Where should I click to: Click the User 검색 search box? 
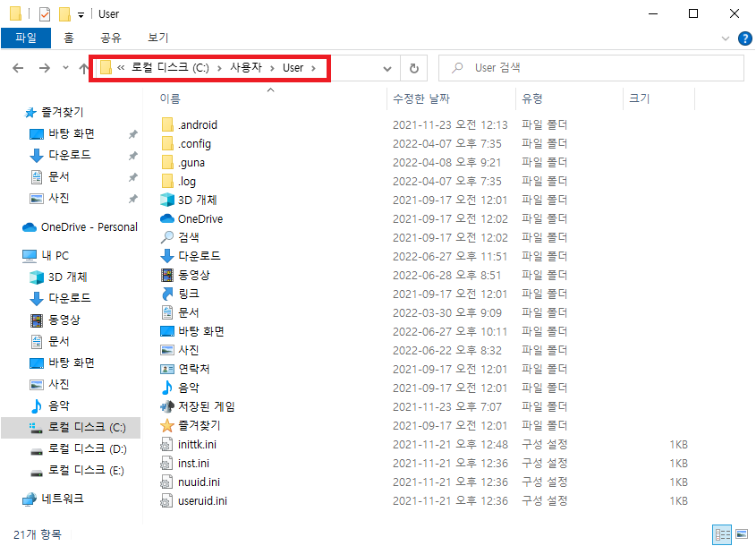click(591, 68)
